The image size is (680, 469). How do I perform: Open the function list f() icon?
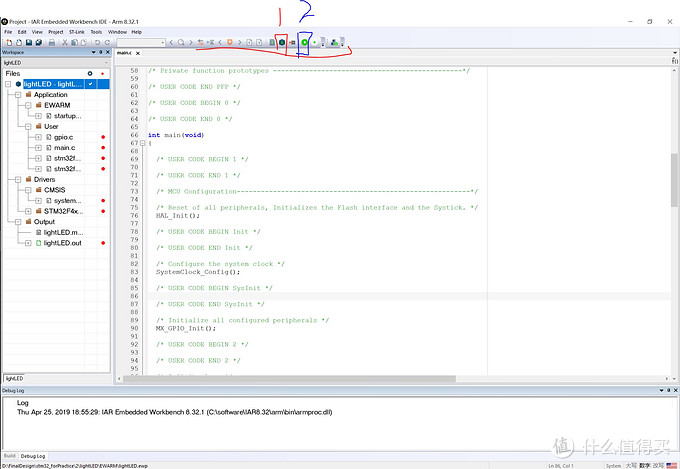click(675, 61)
